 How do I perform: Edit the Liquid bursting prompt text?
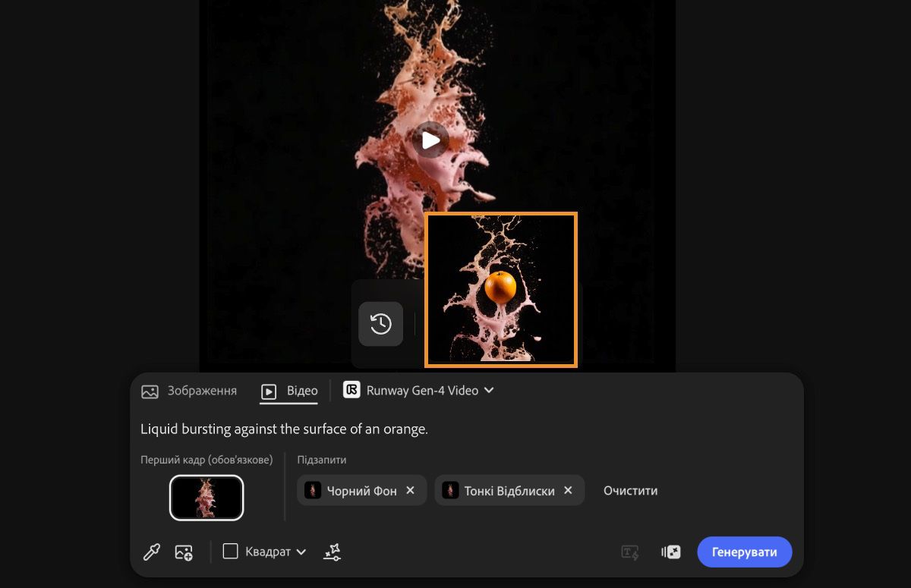tap(284, 429)
